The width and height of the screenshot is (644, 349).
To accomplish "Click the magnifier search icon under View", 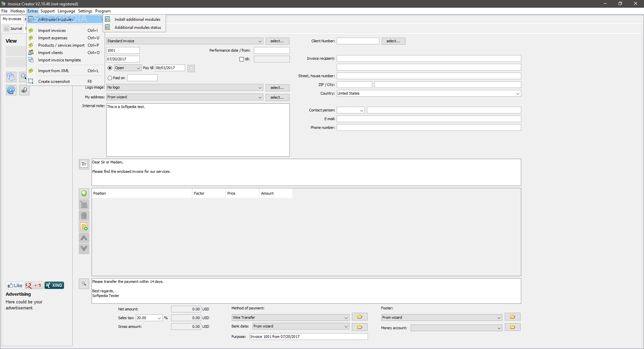I will coord(23,77).
